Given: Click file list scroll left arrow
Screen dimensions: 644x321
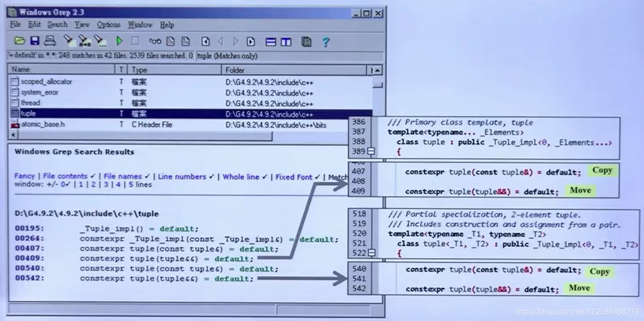Looking at the screenshot, I should coord(13,136).
